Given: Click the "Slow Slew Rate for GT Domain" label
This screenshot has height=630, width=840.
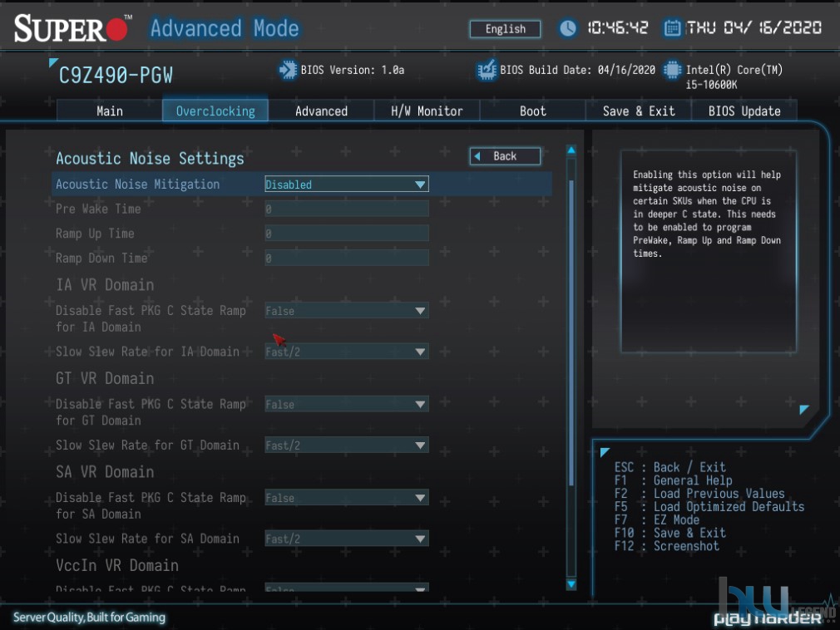Looking at the screenshot, I should (147, 445).
